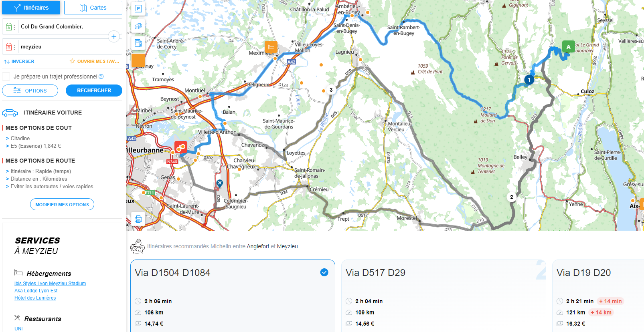Click the Michelin Bibendum mascot icon
The width and height of the screenshot is (644, 332).
point(138,246)
